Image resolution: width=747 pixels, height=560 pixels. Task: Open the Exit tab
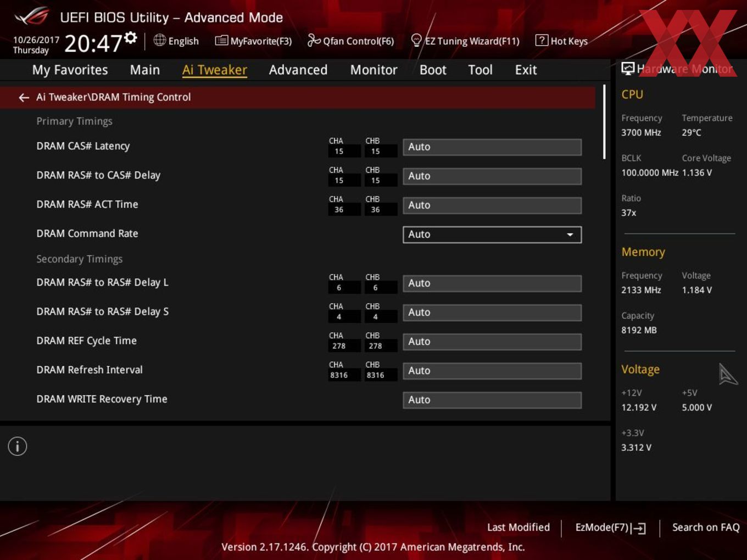click(526, 70)
